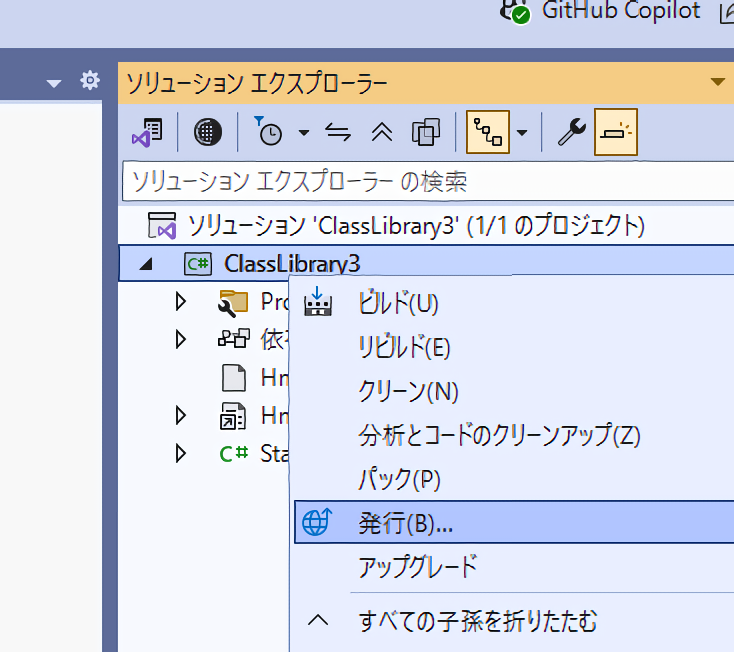Click the GitHub Copilot button

(606, 12)
